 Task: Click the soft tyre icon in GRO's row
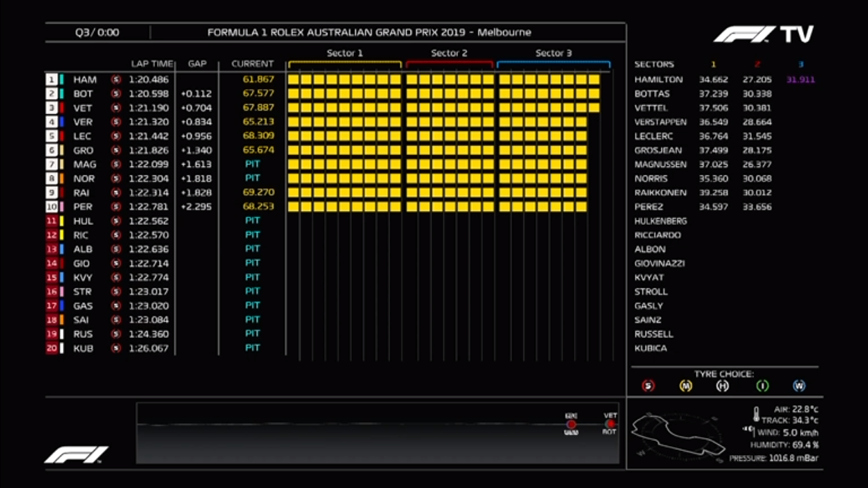(x=116, y=150)
